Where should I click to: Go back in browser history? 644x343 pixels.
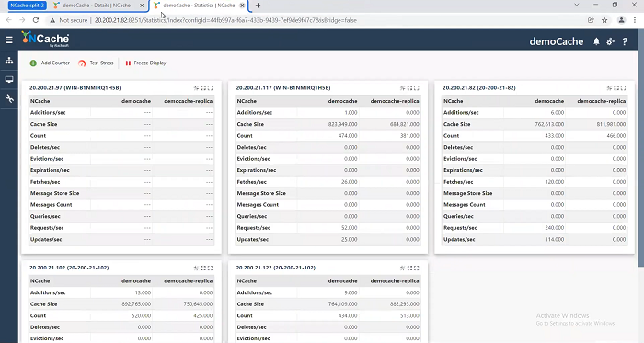(9, 20)
